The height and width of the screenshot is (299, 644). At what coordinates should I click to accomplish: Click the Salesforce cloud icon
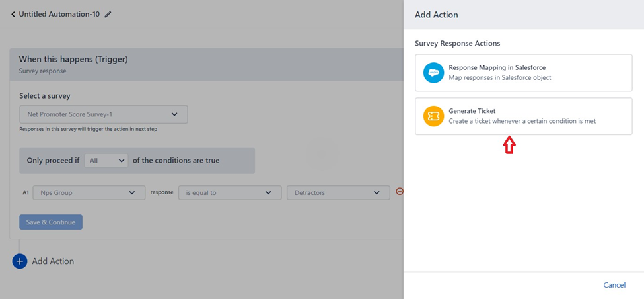click(433, 73)
